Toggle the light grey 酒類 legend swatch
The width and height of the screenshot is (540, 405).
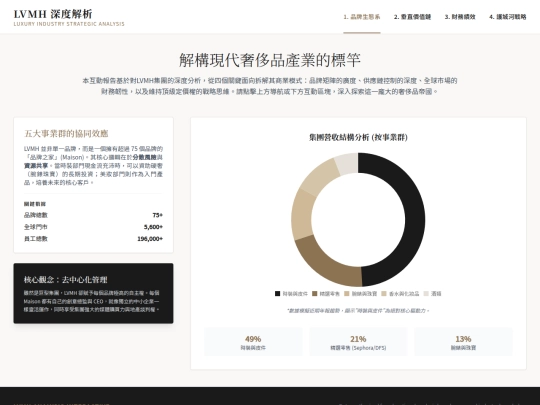(x=426, y=293)
